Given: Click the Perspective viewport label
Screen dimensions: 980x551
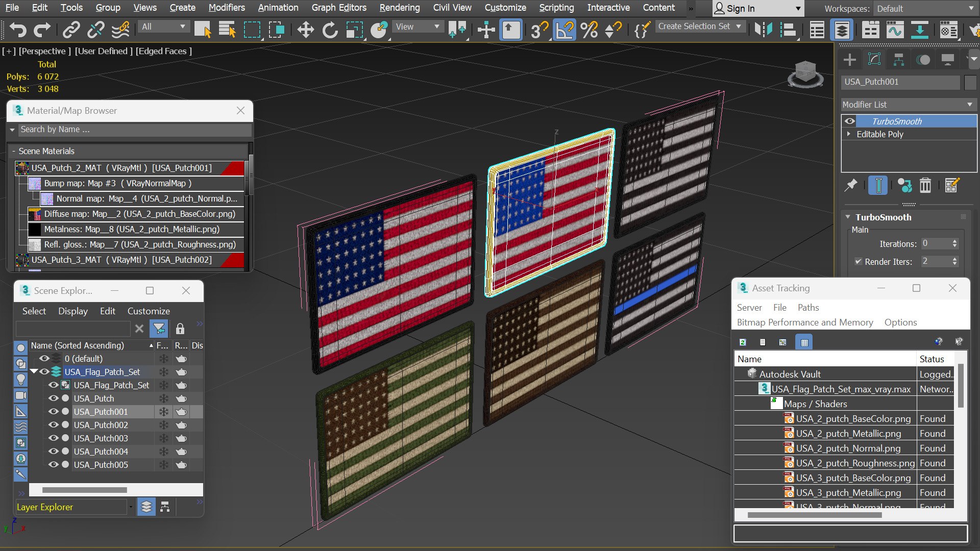Looking at the screenshot, I should 45,51.
